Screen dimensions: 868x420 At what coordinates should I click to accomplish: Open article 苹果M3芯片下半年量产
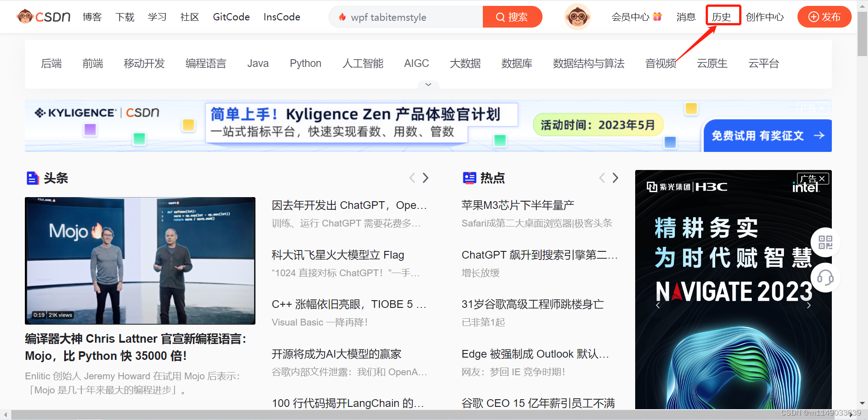[x=518, y=205]
